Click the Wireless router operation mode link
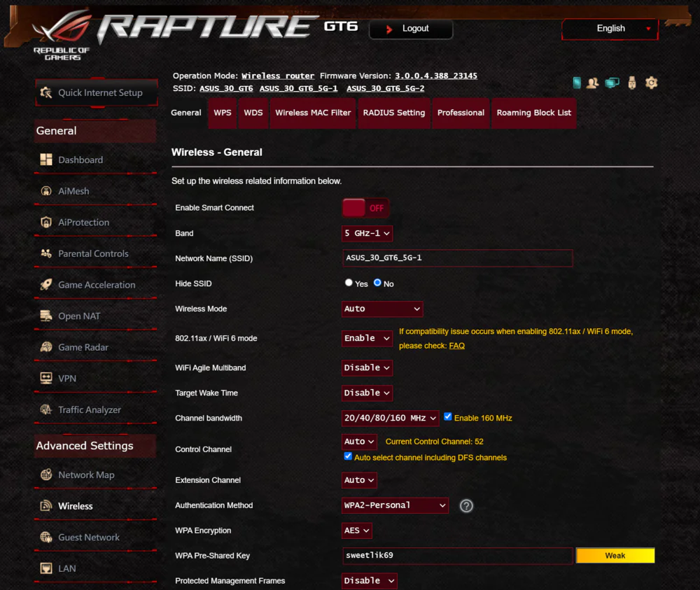 [x=278, y=76]
